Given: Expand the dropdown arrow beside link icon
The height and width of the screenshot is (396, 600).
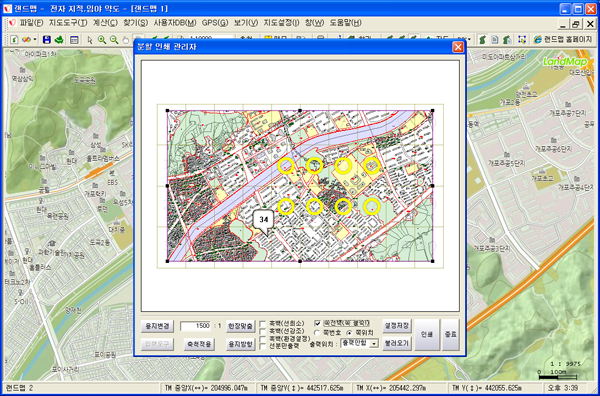Looking at the screenshot, I should click(x=35, y=39).
